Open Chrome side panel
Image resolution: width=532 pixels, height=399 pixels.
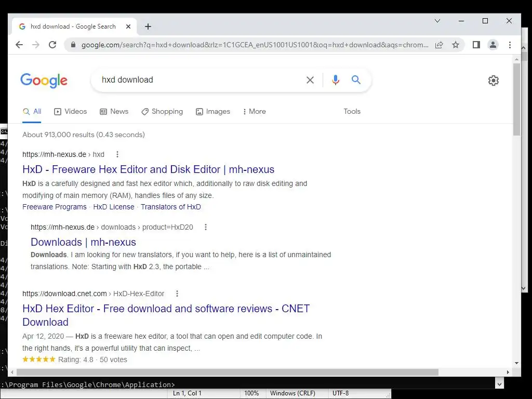coord(476,45)
